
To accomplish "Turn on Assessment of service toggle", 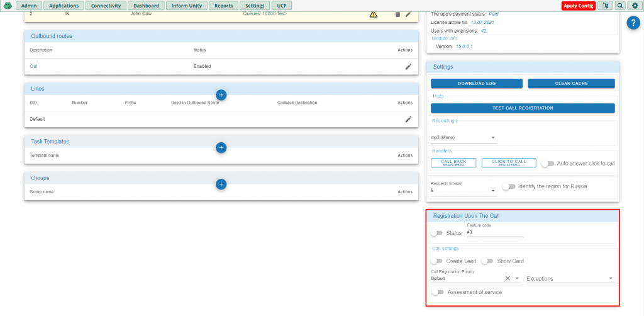I will pos(438,292).
